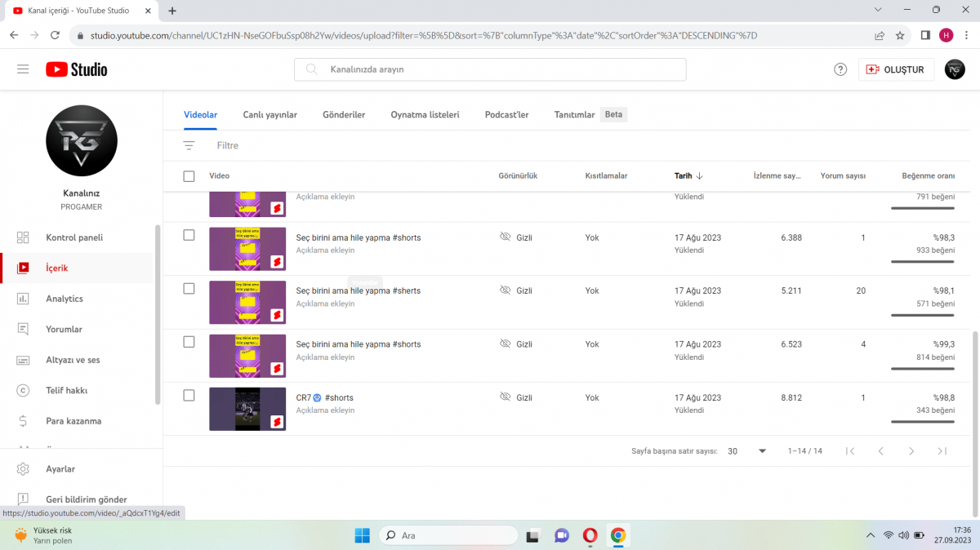The width and height of the screenshot is (980, 550).
Task: Sort by Tarih column header
Action: [x=688, y=175]
